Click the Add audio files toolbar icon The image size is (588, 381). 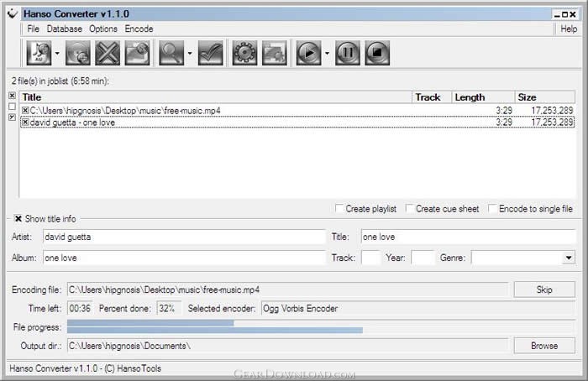[39, 53]
